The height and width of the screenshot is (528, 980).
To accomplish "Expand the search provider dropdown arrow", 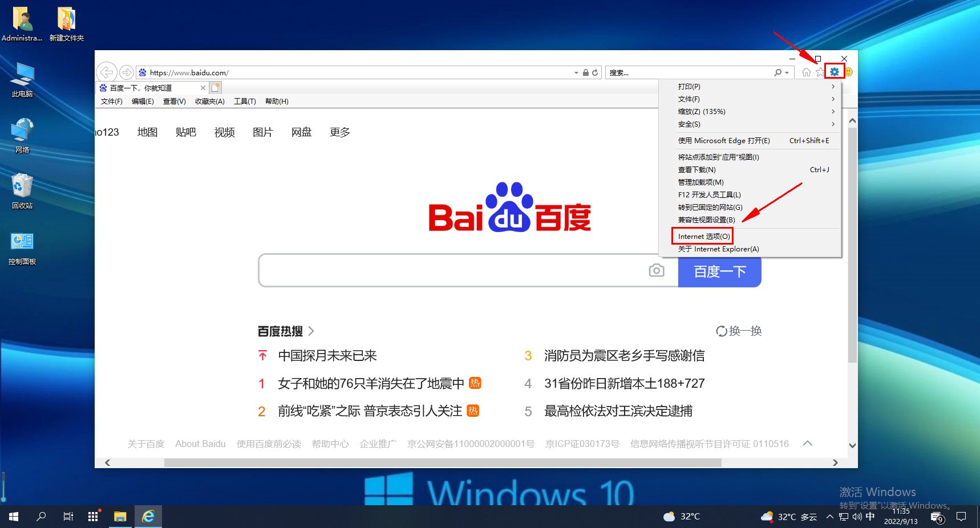I will [787, 73].
